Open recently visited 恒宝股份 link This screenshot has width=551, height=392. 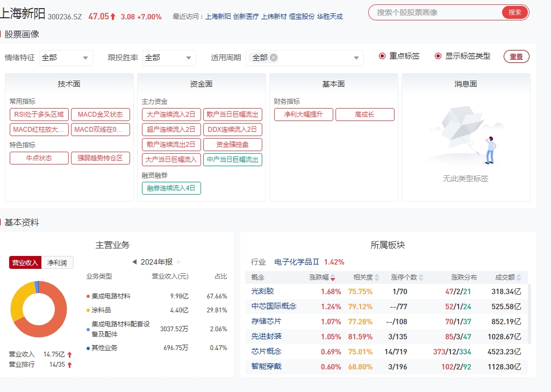(302, 17)
